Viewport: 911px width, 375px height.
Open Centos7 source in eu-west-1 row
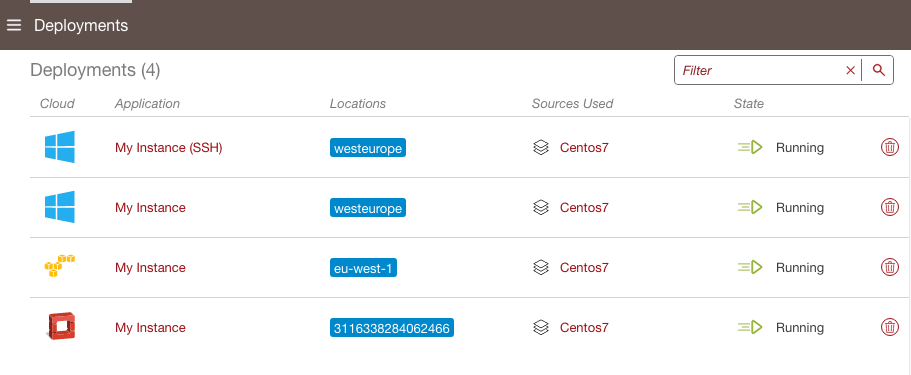[x=584, y=267]
